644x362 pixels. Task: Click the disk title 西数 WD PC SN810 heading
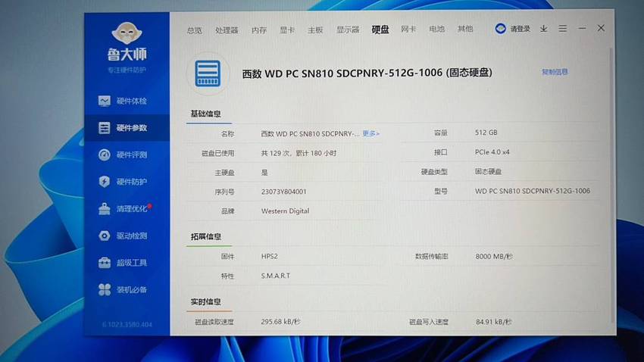click(367, 73)
